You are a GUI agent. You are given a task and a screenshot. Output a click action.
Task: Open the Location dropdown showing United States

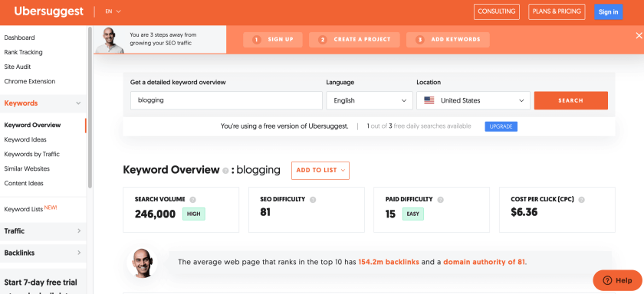pos(473,100)
